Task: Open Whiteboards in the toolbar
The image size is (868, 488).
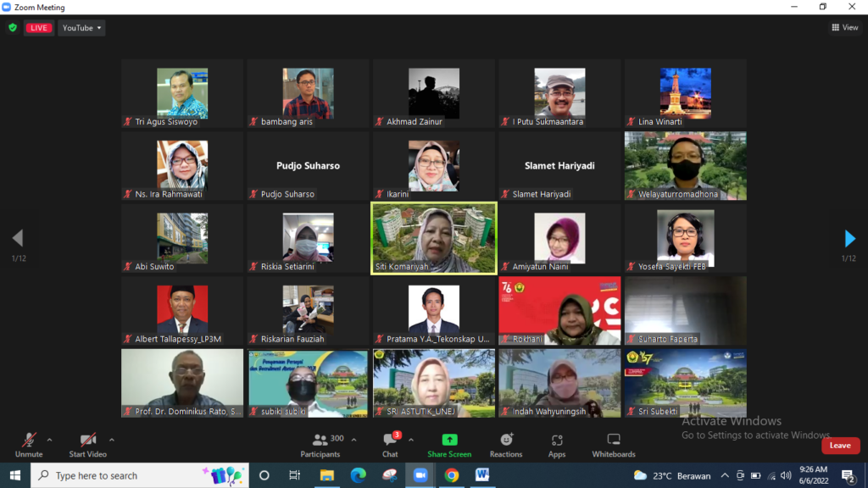Action: (x=614, y=444)
